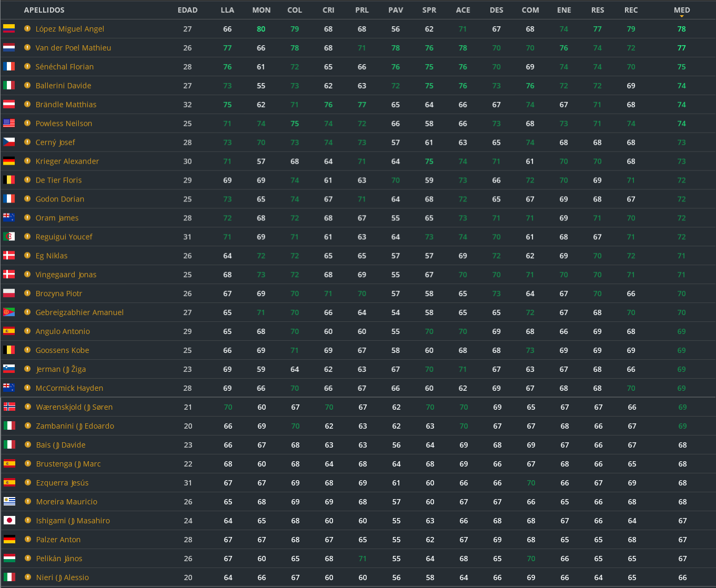Sort riders by ACE column header
The height and width of the screenshot is (588, 716).
pos(463,10)
